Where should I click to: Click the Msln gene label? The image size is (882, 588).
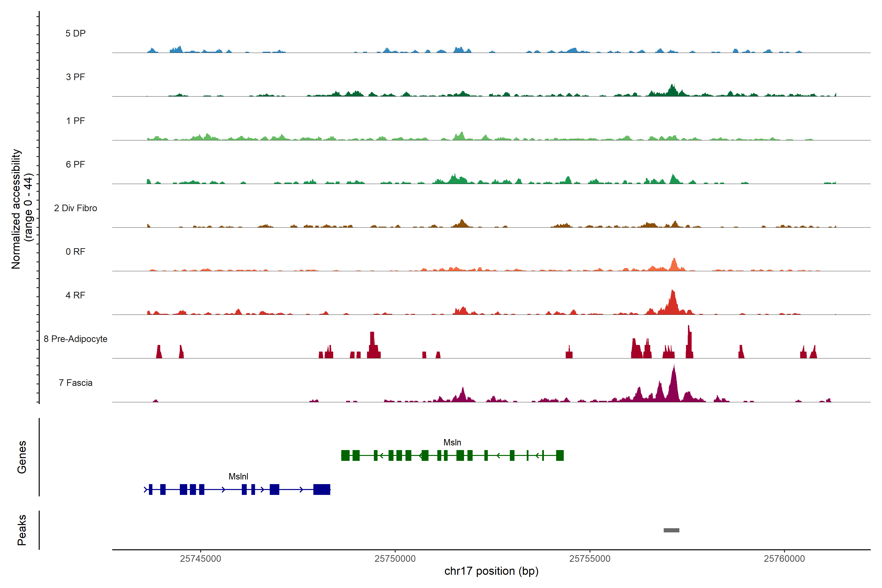(x=452, y=442)
